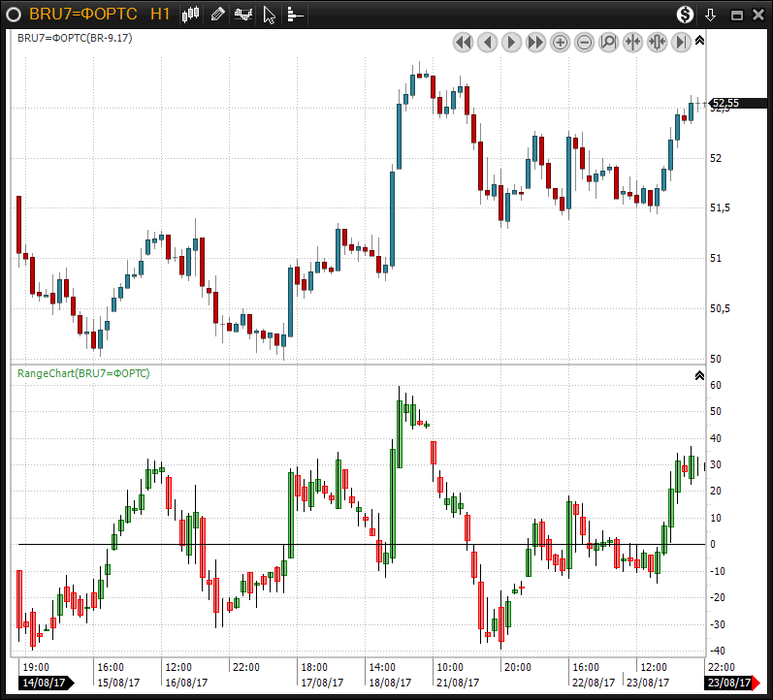Collapse the main price chart panel
The width and height of the screenshot is (773, 700).
pyautogui.click(x=700, y=41)
